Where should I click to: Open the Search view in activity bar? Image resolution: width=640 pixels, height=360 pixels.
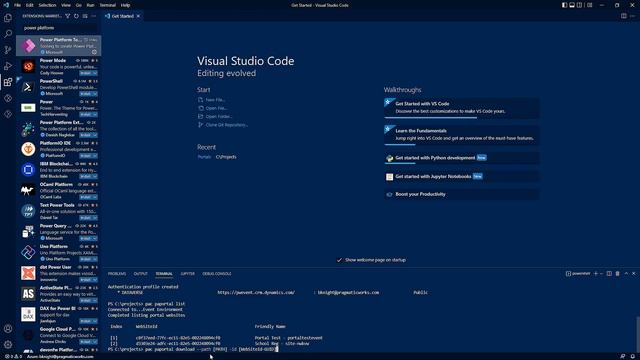(8, 34)
